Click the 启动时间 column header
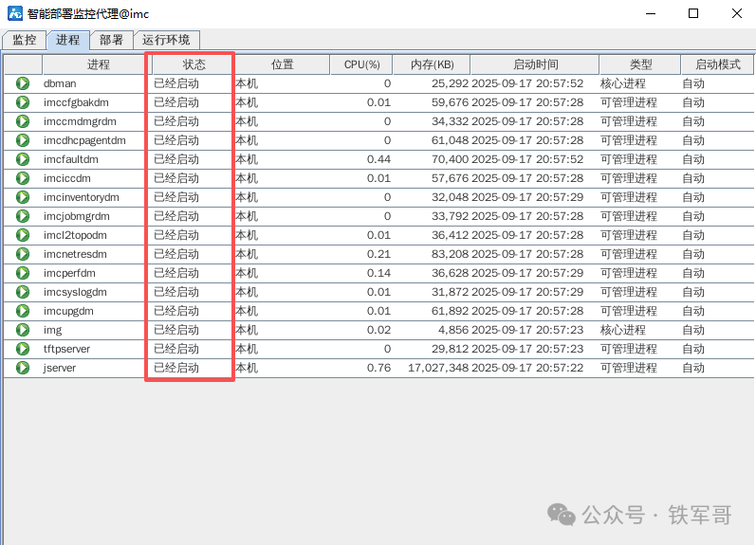Image resolution: width=756 pixels, height=545 pixels. tap(535, 64)
